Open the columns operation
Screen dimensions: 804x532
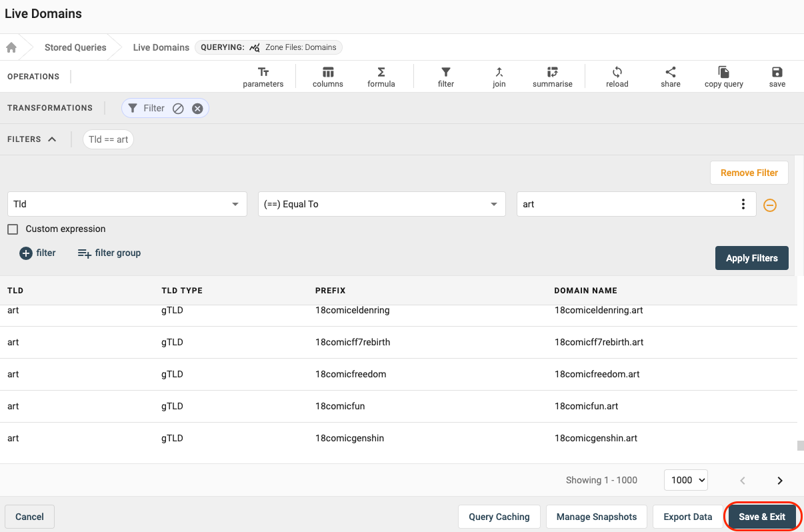coord(327,77)
